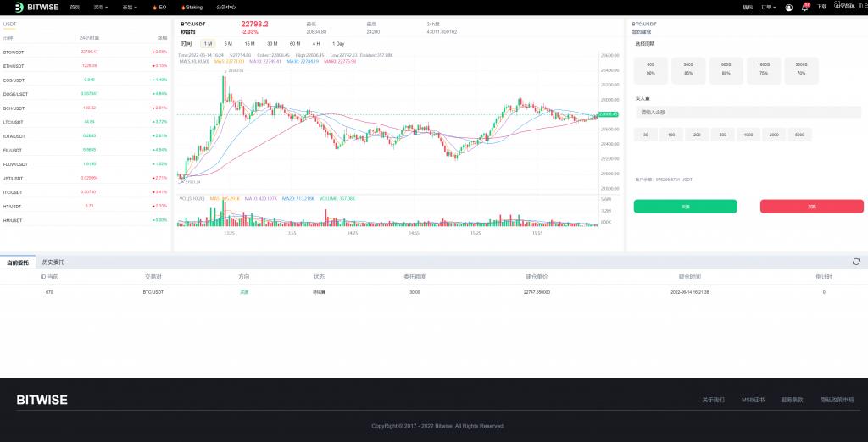
Task: Open the language selector at top right
Action: pos(845,7)
